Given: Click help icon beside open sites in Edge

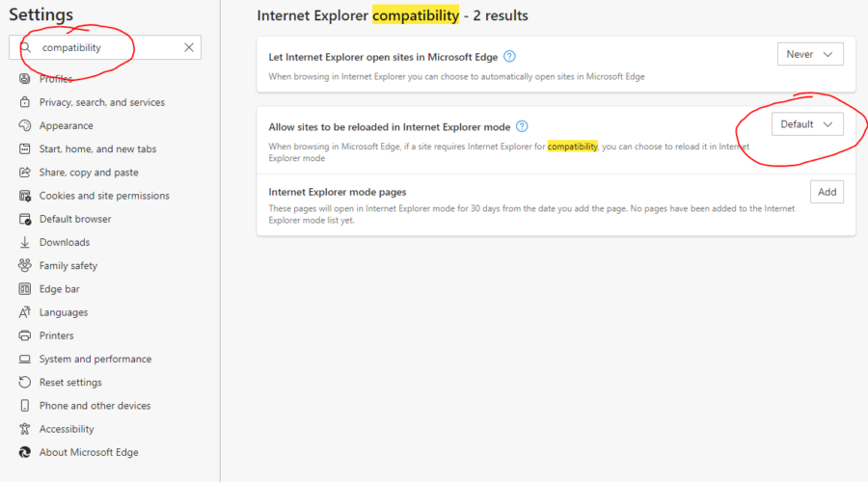Looking at the screenshot, I should pos(509,57).
